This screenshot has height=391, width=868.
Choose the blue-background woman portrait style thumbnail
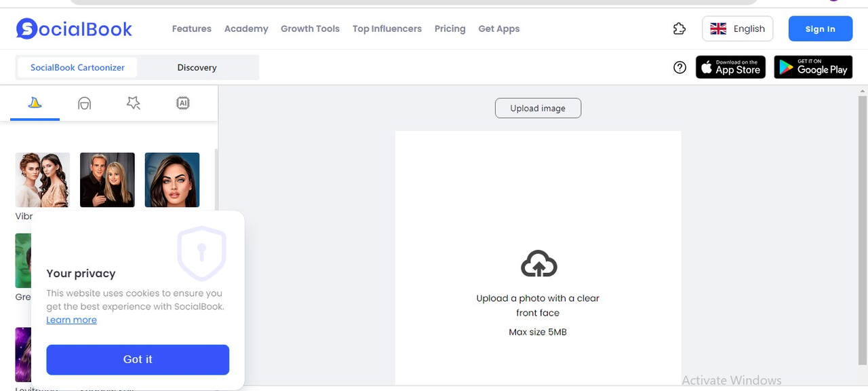click(172, 179)
